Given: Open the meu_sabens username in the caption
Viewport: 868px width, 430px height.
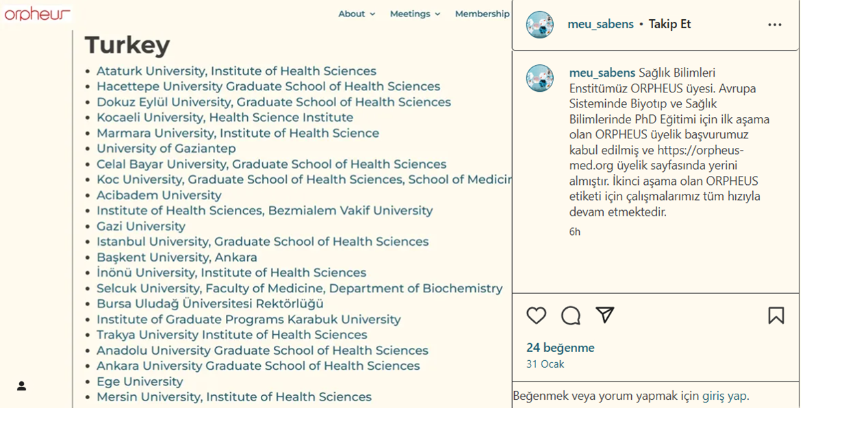Looking at the screenshot, I should (602, 73).
